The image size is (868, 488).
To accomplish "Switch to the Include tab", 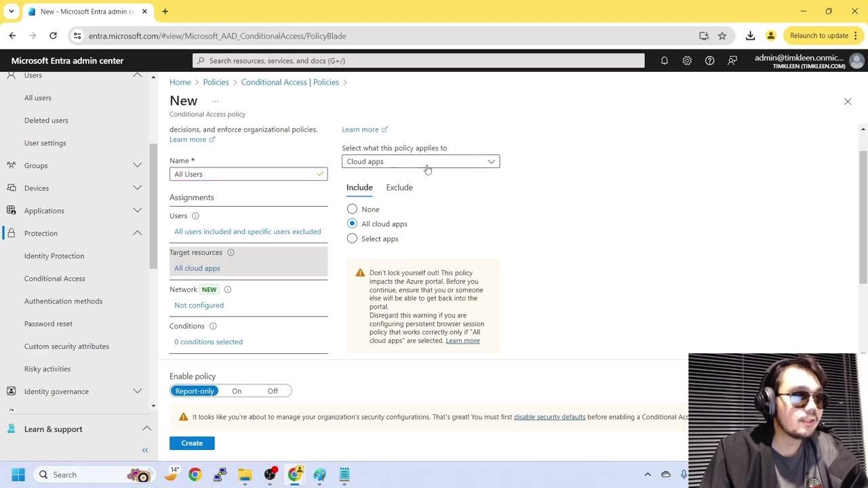I will coord(359,188).
